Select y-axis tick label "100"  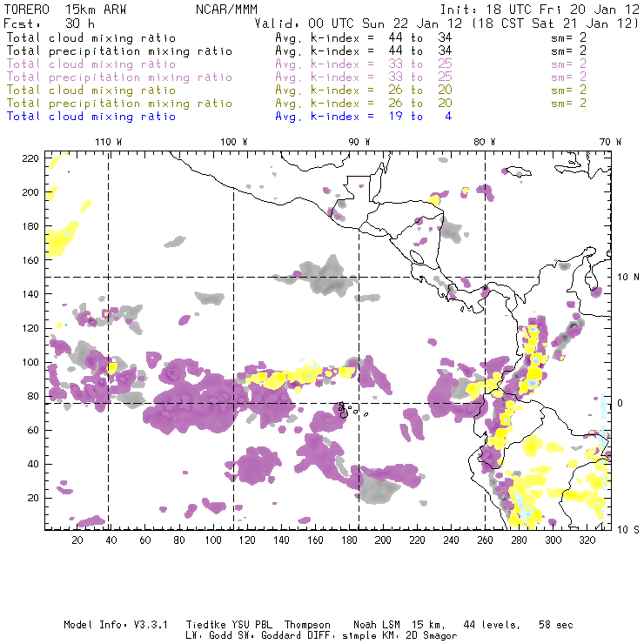30,362
